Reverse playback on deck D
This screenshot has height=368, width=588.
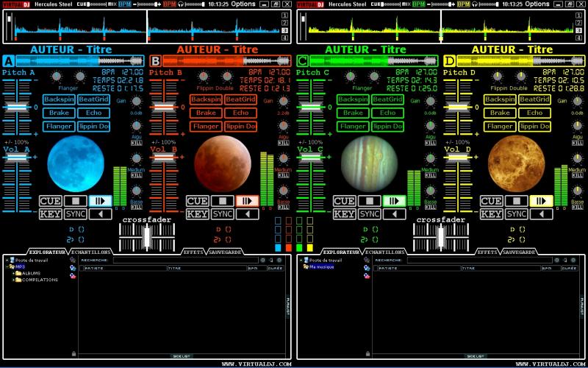coord(541,214)
